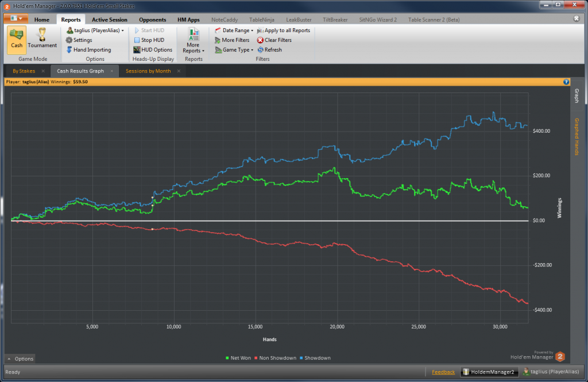Click the Hands axis label
The height and width of the screenshot is (382, 588).
coord(270,339)
